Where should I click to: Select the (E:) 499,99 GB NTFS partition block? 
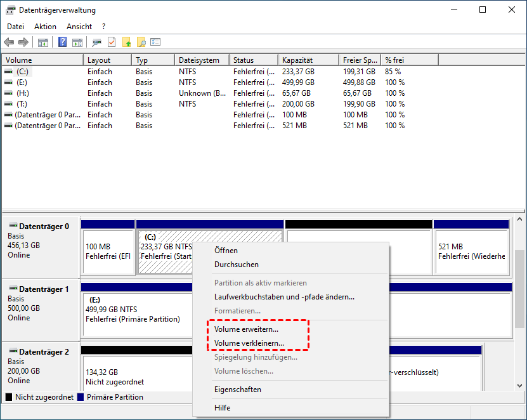[x=137, y=310]
